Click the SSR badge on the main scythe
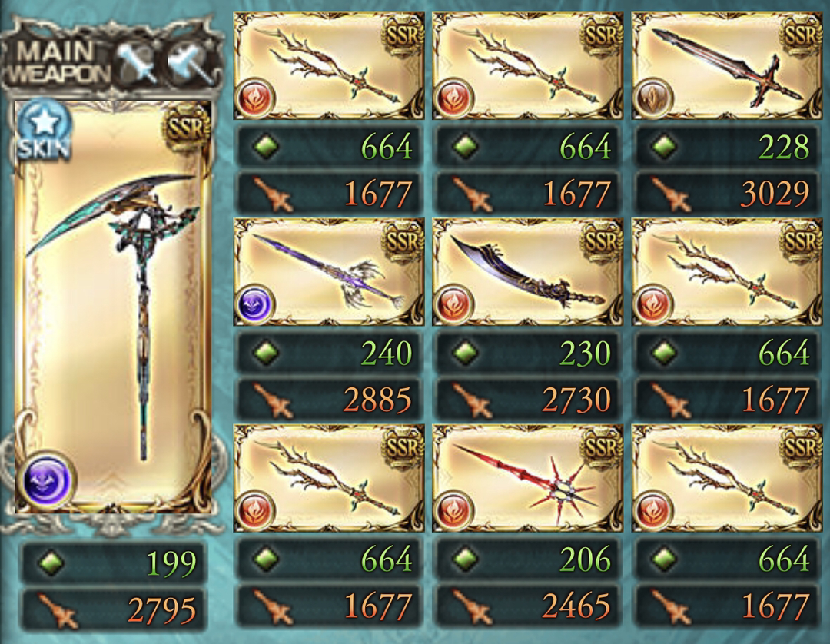The height and width of the screenshot is (644, 830). 185,128
